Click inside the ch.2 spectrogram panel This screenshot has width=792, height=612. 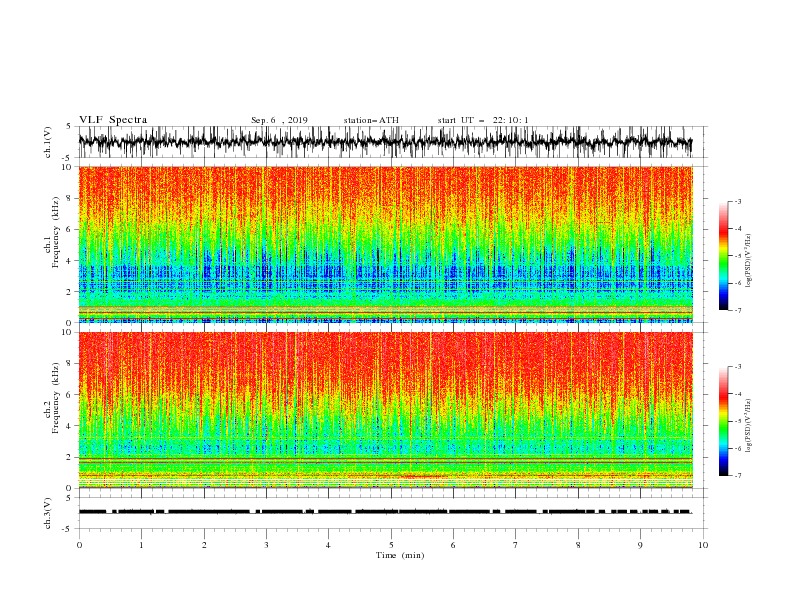385,410
